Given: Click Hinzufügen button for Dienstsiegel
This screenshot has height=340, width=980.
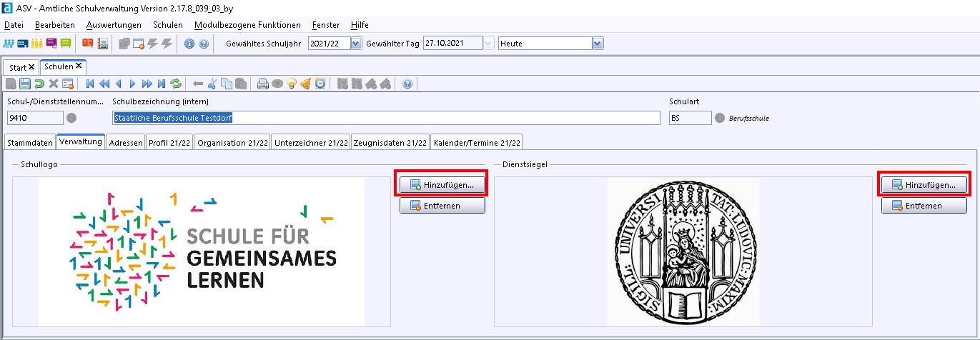Looking at the screenshot, I should [x=924, y=184].
